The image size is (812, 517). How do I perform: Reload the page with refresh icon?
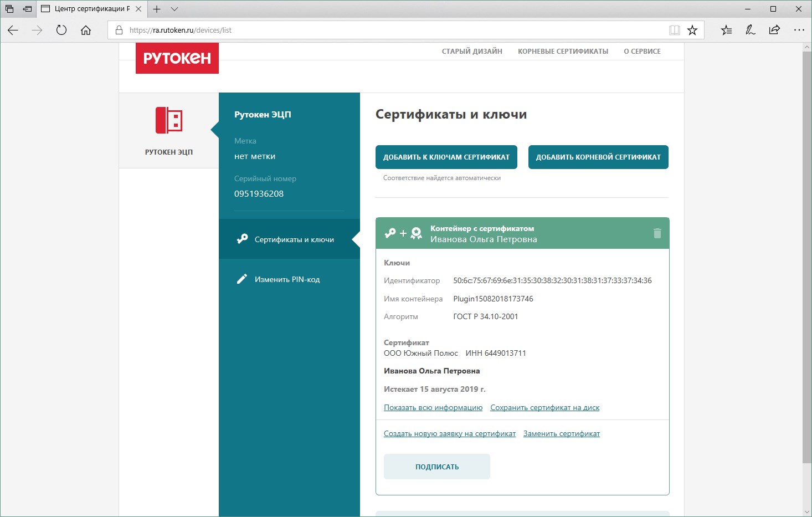click(61, 30)
